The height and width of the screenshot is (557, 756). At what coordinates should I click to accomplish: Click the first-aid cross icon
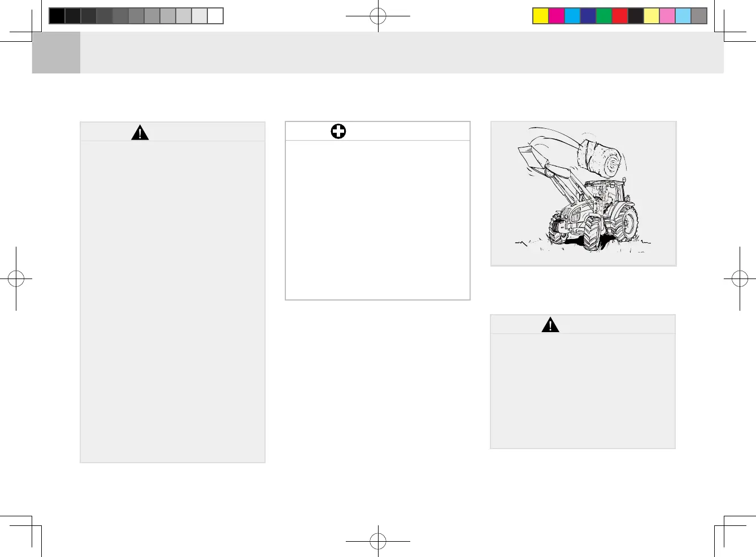338,132
